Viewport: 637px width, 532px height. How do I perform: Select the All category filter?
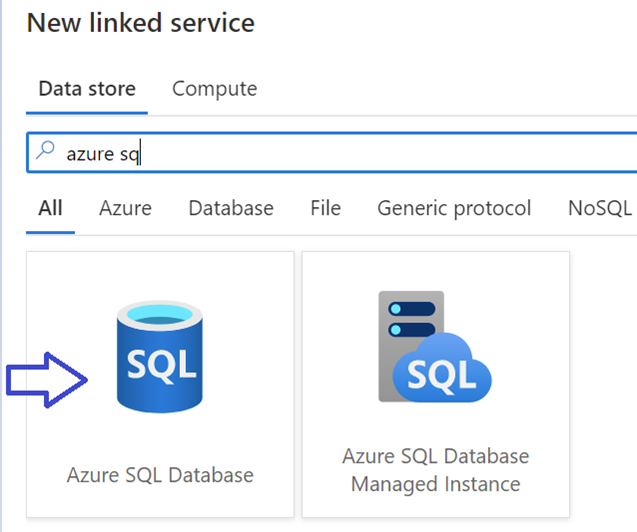[50, 208]
